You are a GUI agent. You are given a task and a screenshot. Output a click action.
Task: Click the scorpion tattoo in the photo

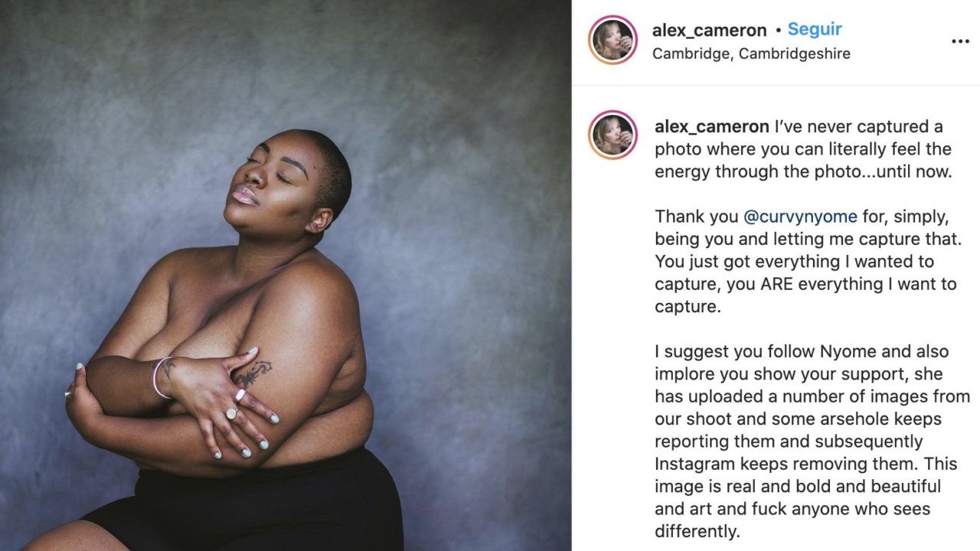pos(253,373)
